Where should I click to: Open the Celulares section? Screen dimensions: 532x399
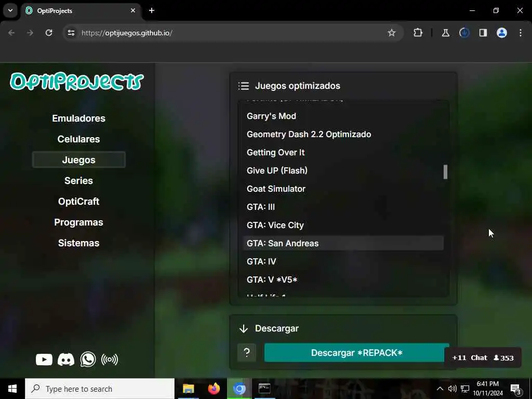79,139
